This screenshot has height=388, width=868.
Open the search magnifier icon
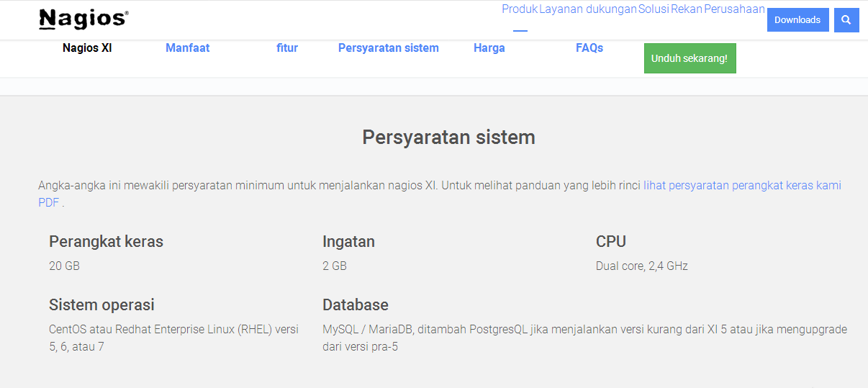(x=846, y=20)
